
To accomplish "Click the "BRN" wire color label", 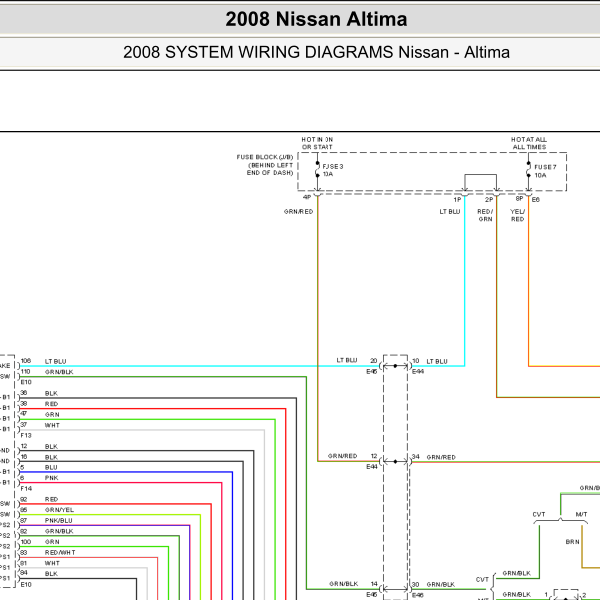I will coord(572,542).
